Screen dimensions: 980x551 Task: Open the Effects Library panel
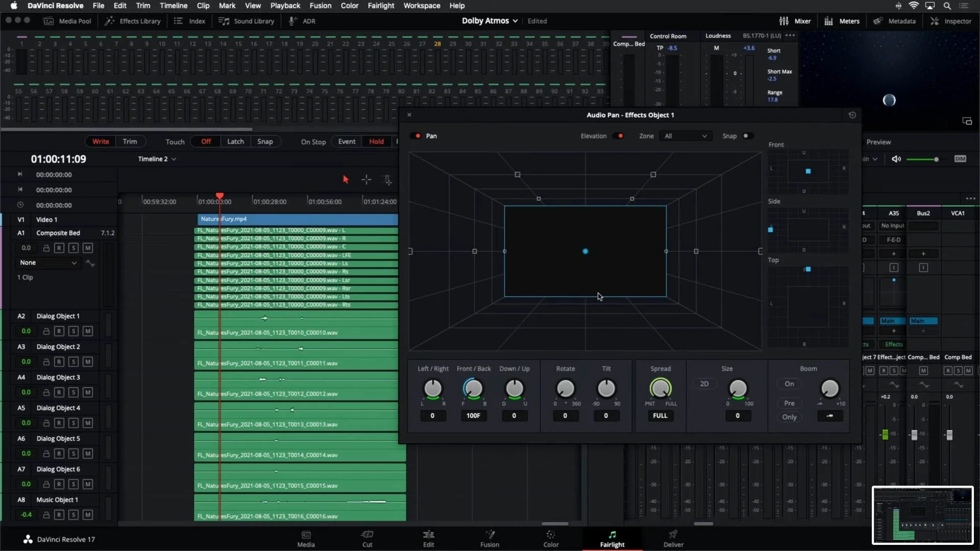(x=133, y=21)
